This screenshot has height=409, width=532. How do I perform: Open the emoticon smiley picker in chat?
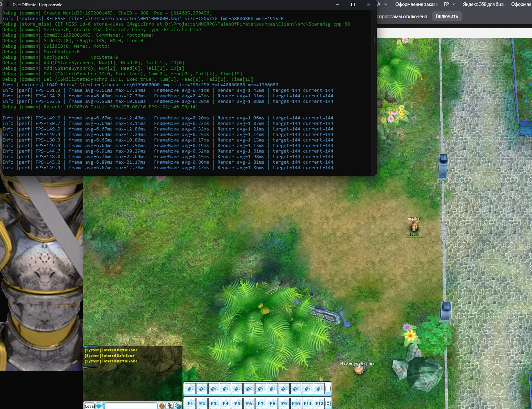click(x=162, y=406)
